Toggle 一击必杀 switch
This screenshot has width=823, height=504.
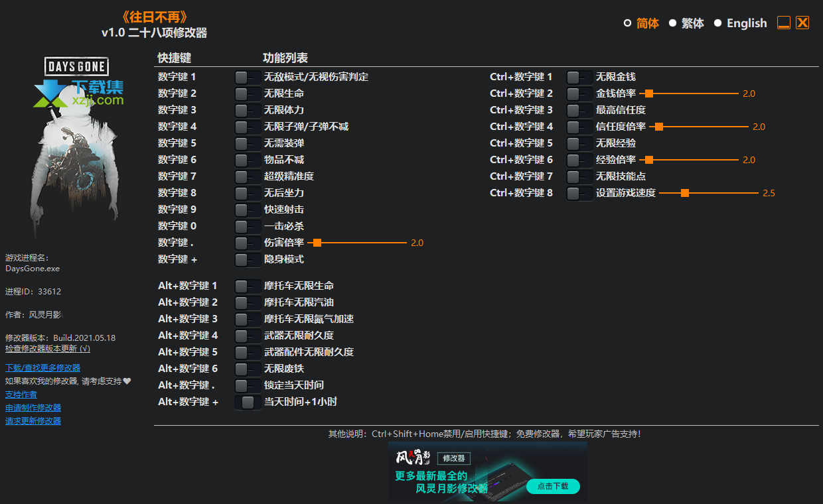tap(248, 226)
